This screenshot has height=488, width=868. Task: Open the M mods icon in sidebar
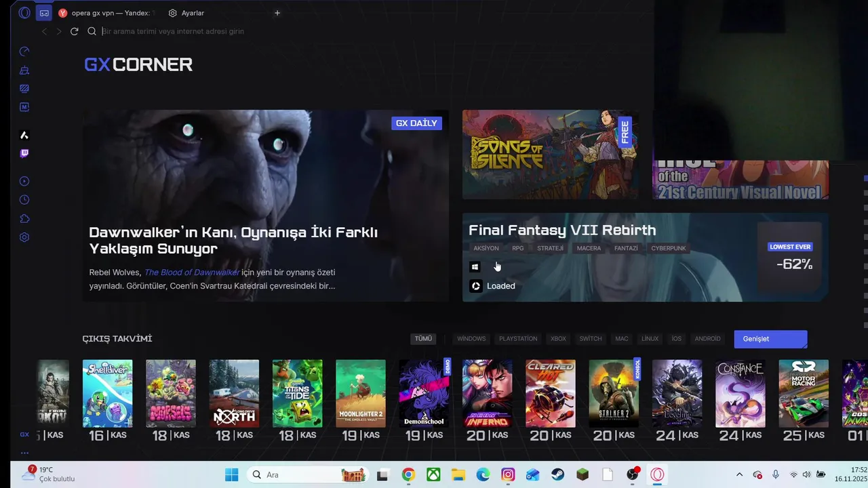click(24, 107)
